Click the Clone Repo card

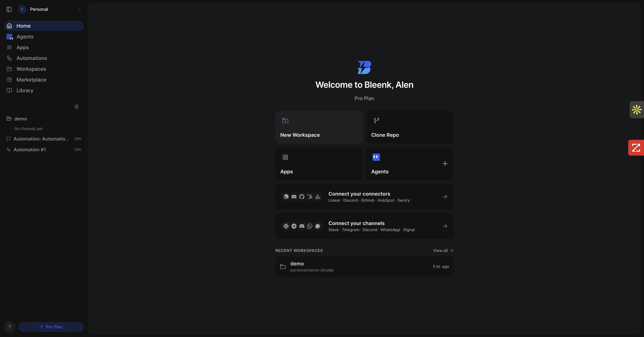[x=410, y=127]
